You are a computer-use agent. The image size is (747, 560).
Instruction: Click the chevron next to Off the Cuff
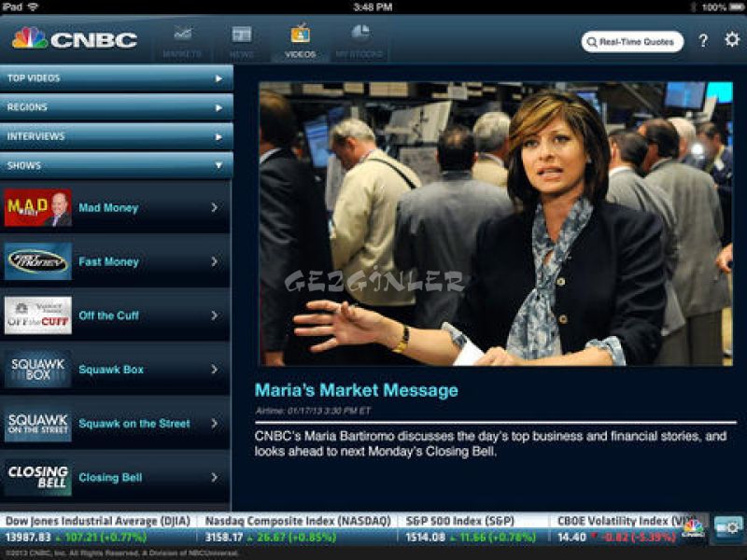pyautogui.click(x=215, y=315)
